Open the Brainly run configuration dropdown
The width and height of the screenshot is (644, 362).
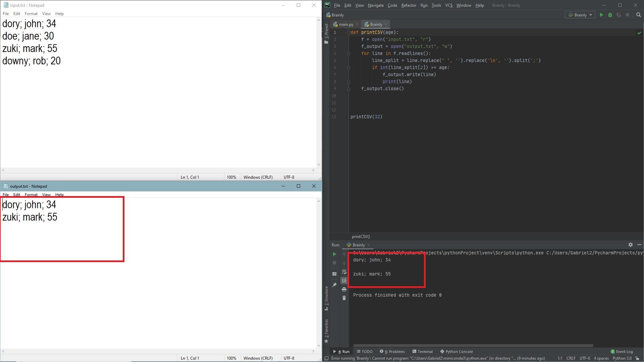click(x=580, y=15)
